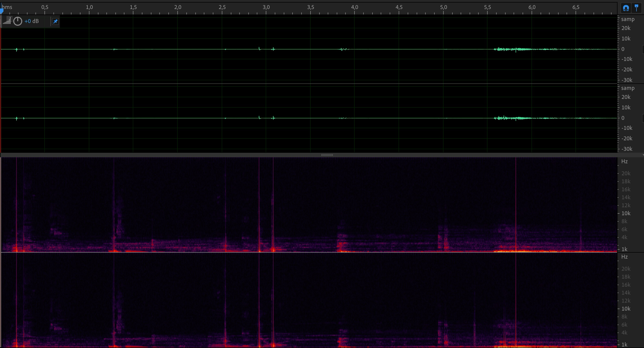This screenshot has height=348, width=644.
Task: Click the 5,0 second mark on ruler
Action: 443,7
